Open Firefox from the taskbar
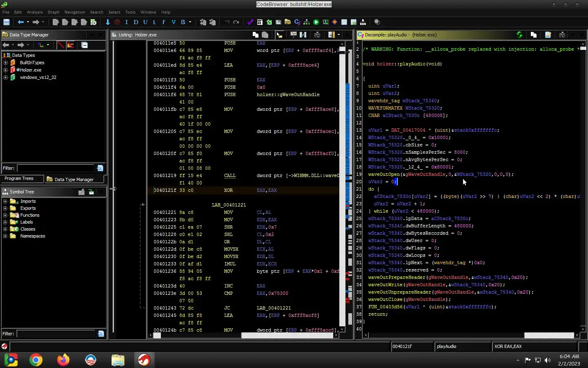 tap(63, 360)
